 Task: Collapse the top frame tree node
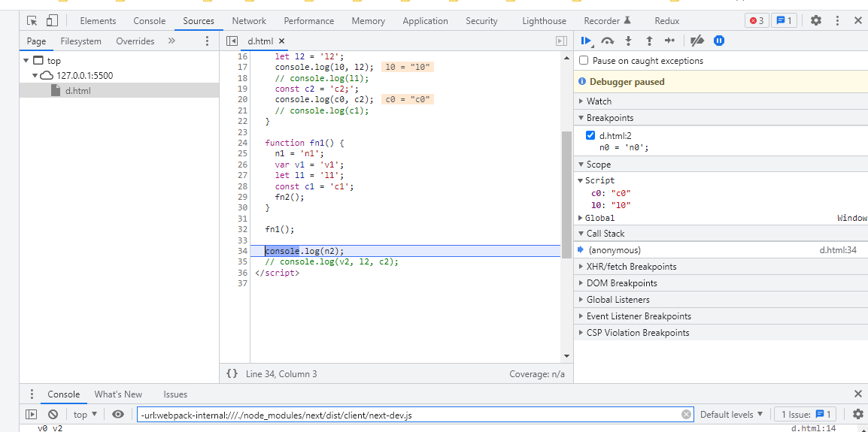(26, 61)
